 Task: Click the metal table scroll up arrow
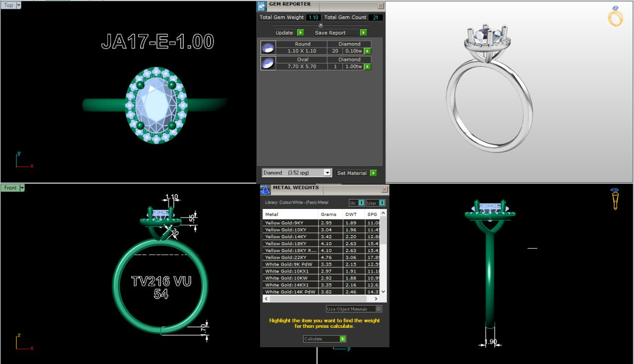click(384, 213)
